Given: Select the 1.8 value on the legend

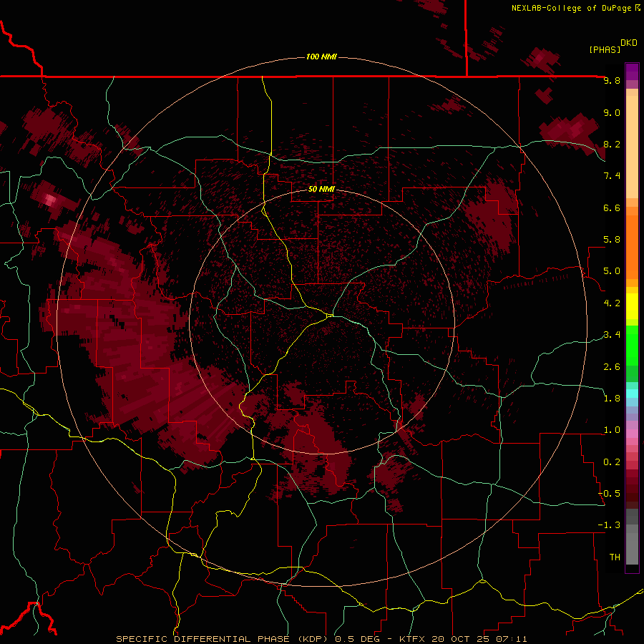Looking at the screenshot, I should click(x=612, y=399).
